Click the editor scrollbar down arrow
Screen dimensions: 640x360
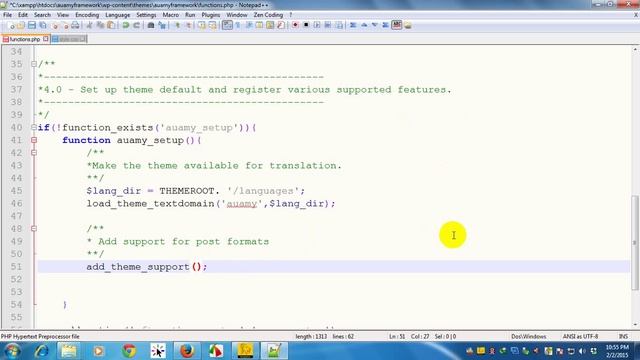click(x=635, y=325)
